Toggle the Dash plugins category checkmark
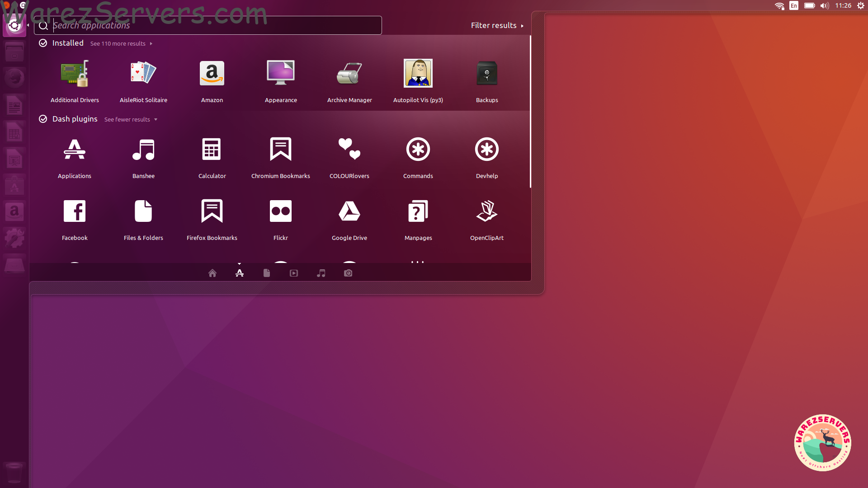This screenshot has width=868, height=488. 43,119
